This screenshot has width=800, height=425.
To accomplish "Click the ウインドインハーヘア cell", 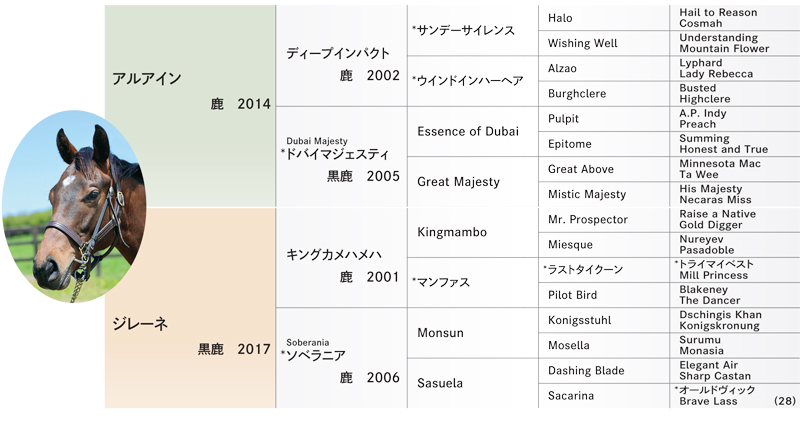I will pyautogui.click(x=473, y=81).
